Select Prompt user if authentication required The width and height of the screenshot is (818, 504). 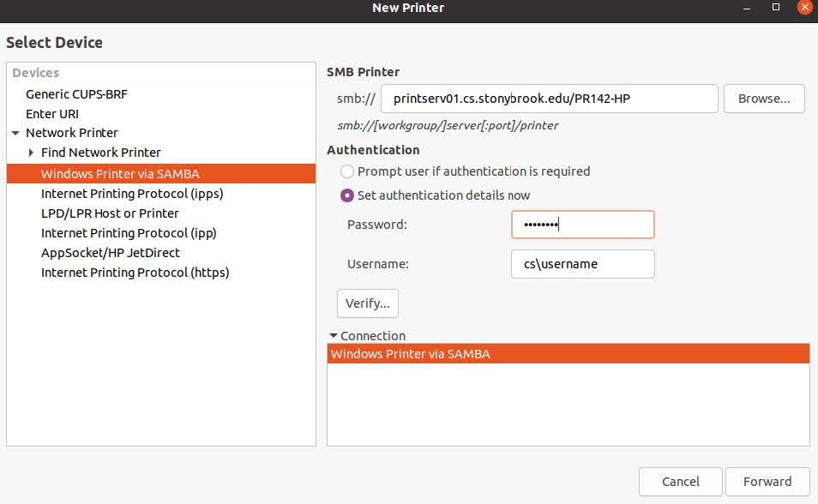347,171
